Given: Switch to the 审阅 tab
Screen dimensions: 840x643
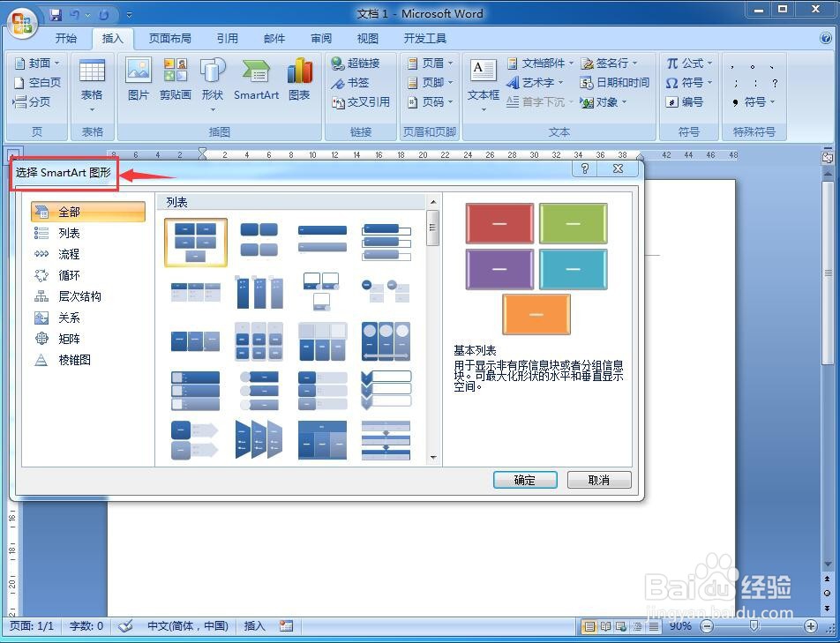Looking at the screenshot, I should coord(321,38).
